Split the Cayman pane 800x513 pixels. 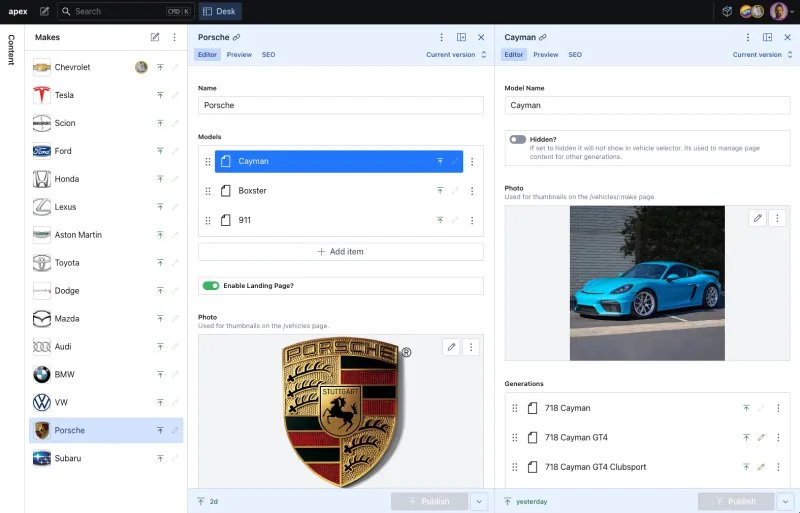pyautogui.click(x=767, y=37)
